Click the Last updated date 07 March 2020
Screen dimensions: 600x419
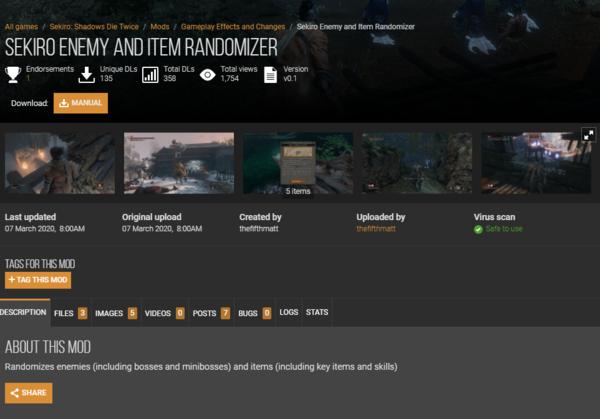pyautogui.click(x=45, y=229)
